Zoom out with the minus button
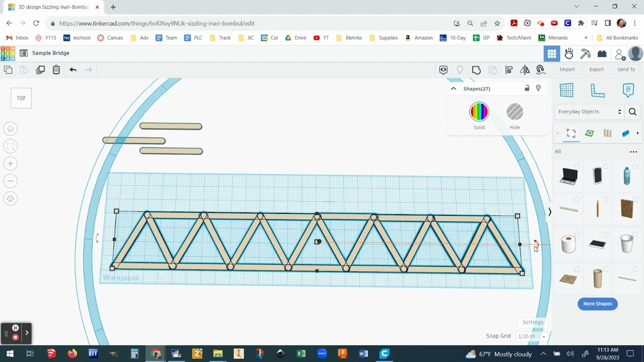The width and height of the screenshot is (644, 362). (10, 181)
